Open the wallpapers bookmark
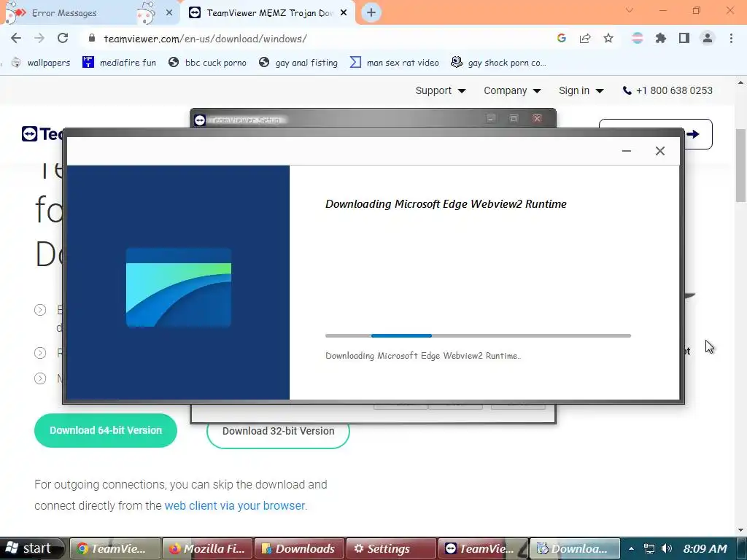Screen dimensions: 747x560 pos(41,63)
